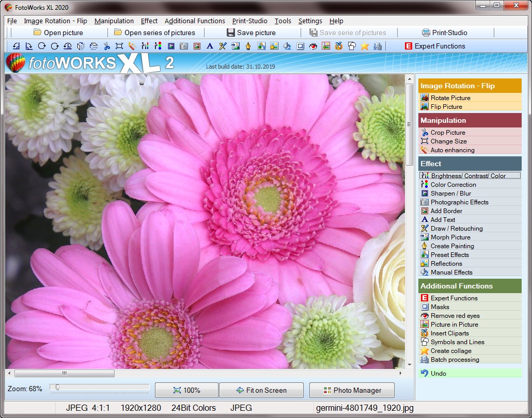Click the hot air balloon fotoWorks logo
Viewport: 532px width, 418px height.
click(15, 63)
